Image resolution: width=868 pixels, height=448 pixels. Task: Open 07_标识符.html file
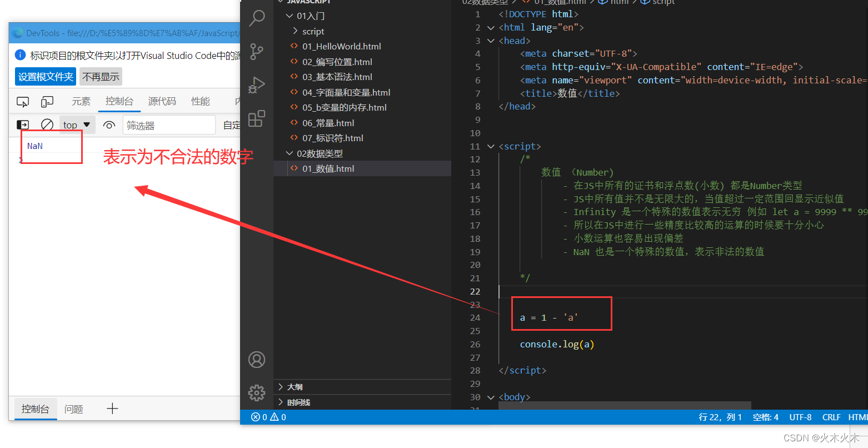362,138
